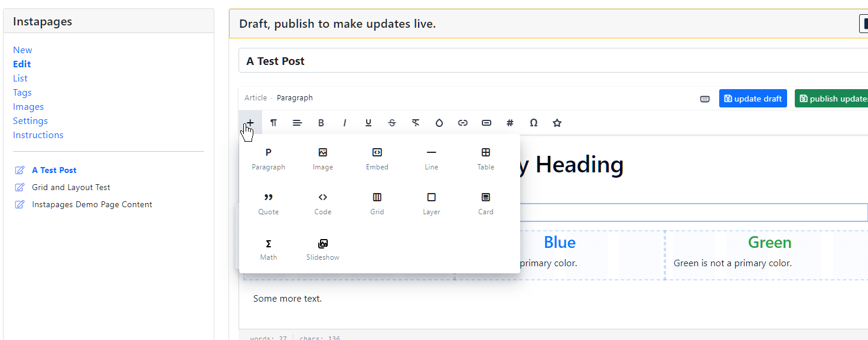Add a Card block
The width and height of the screenshot is (868, 340).
(485, 204)
